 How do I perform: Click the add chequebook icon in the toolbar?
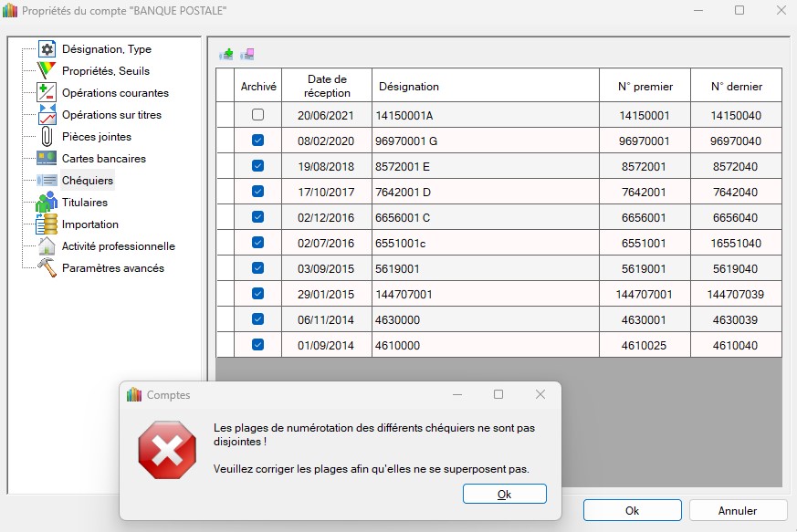pyautogui.click(x=225, y=54)
